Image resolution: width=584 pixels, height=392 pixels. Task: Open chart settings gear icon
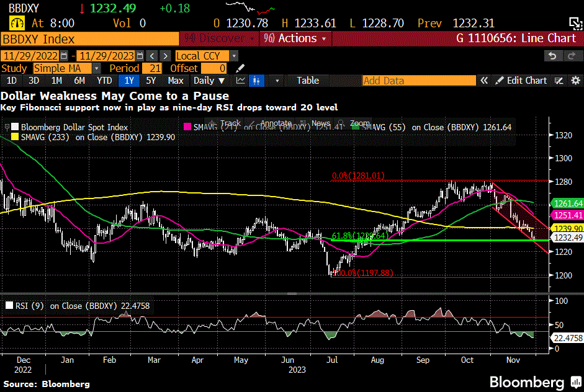tap(575, 81)
